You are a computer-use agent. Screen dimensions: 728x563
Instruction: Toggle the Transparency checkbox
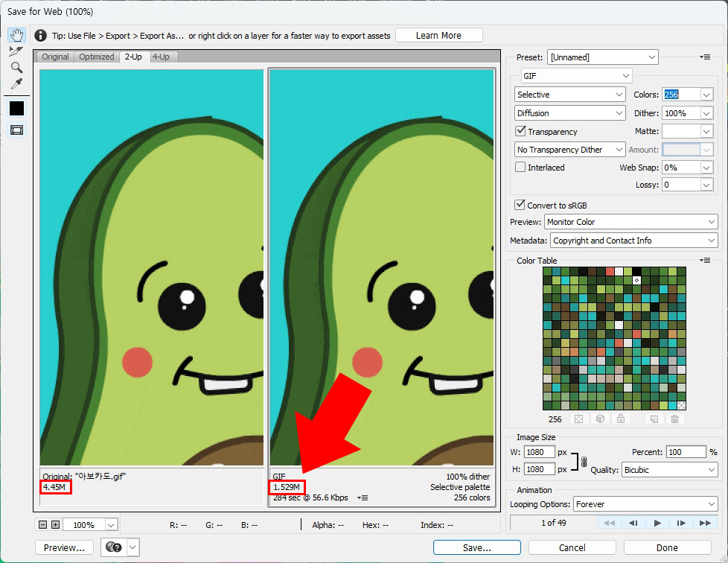[520, 131]
